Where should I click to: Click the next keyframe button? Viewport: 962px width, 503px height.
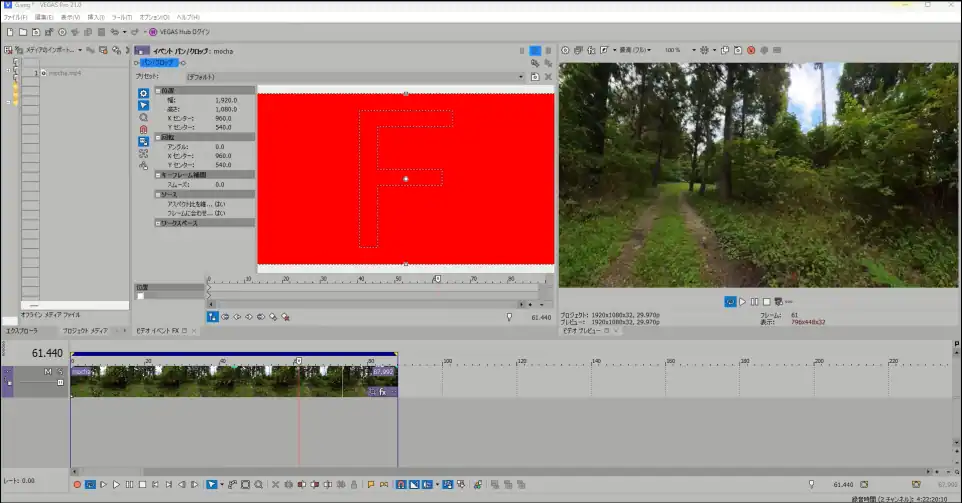(x=249, y=317)
